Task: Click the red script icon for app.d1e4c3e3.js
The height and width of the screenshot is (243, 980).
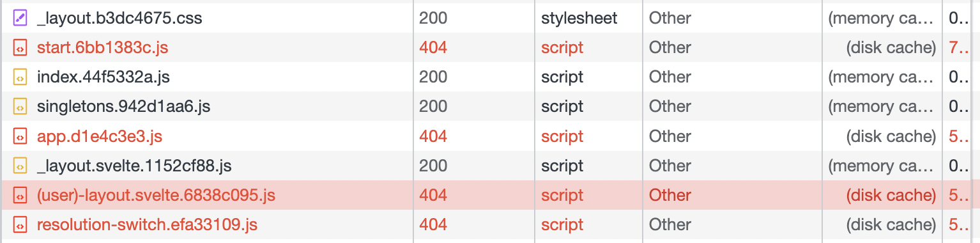Action: click(20, 137)
